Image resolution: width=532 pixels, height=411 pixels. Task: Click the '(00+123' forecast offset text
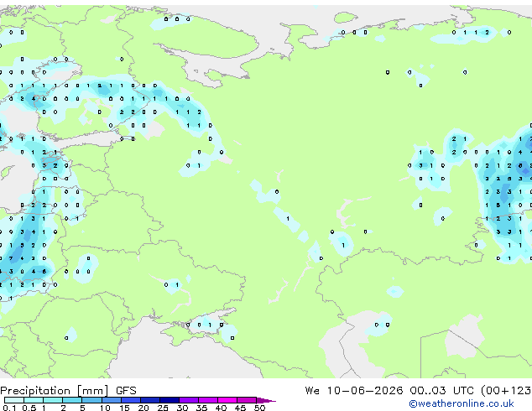coord(506,391)
